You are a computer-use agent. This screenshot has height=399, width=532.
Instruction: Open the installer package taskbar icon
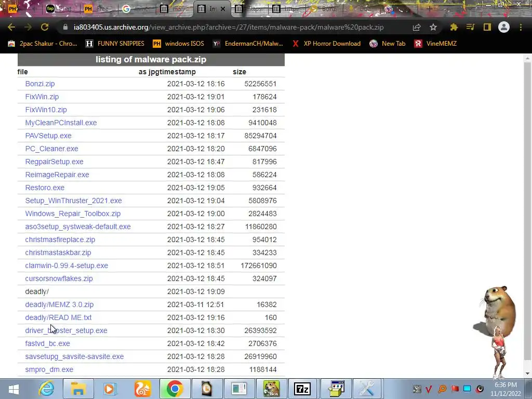click(336, 389)
